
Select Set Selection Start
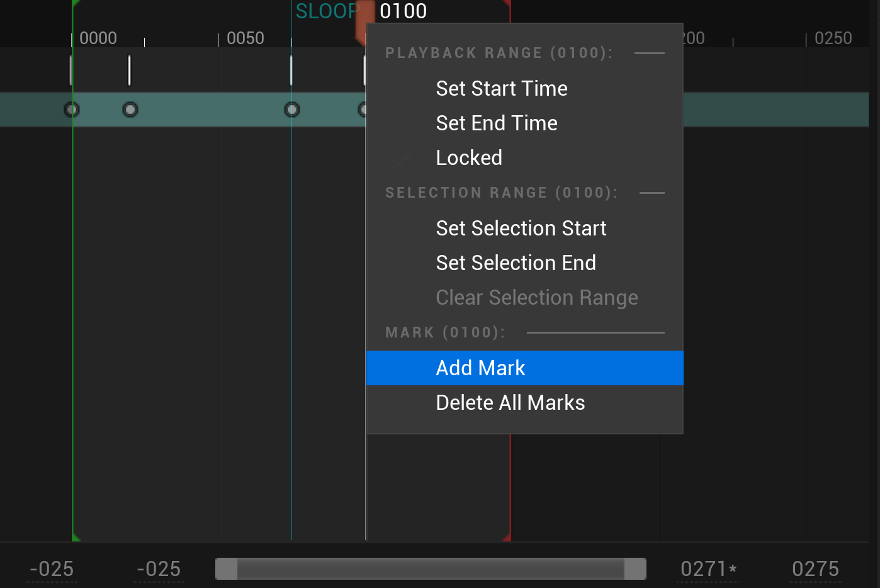(521, 228)
